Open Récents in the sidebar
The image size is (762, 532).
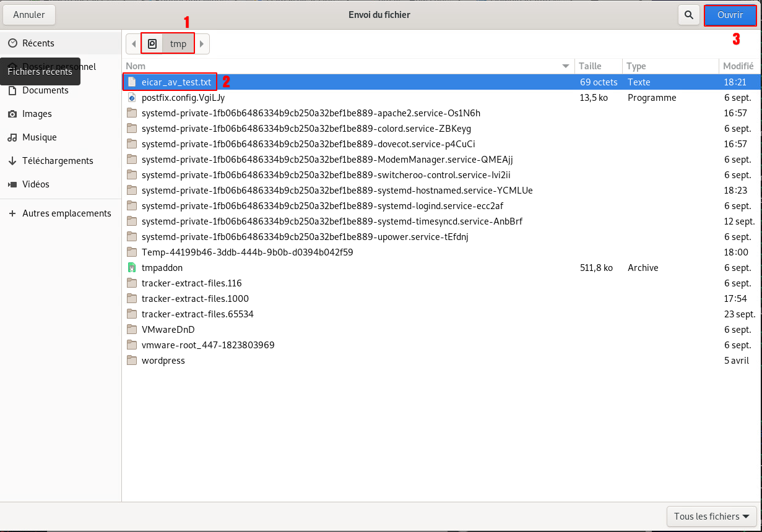38,43
